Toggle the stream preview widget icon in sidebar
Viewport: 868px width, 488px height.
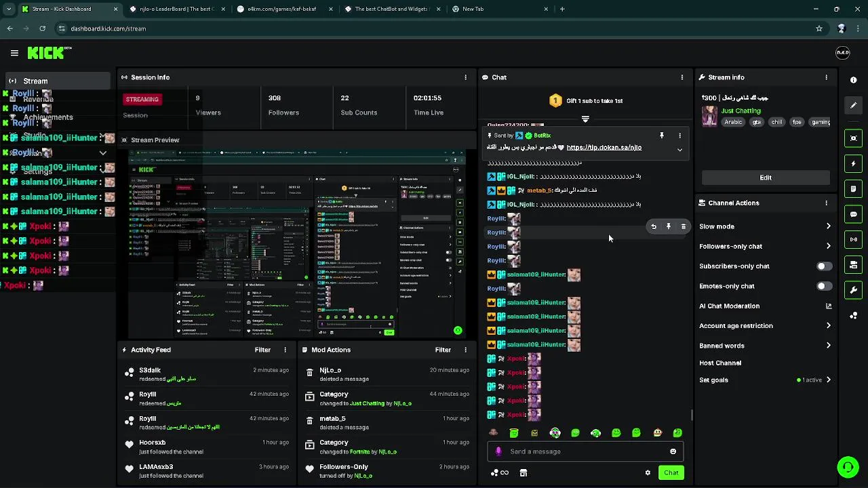click(x=853, y=138)
